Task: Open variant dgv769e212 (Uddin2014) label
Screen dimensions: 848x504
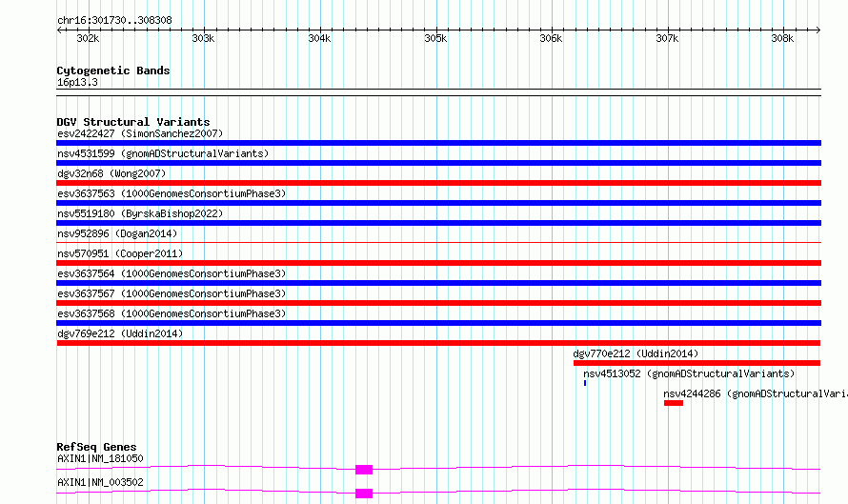Action: pos(120,333)
